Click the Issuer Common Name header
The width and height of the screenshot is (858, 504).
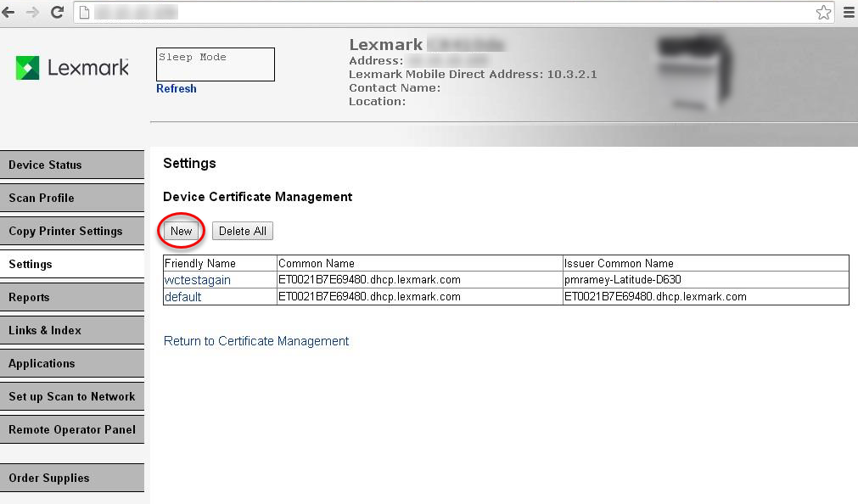(706, 263)
